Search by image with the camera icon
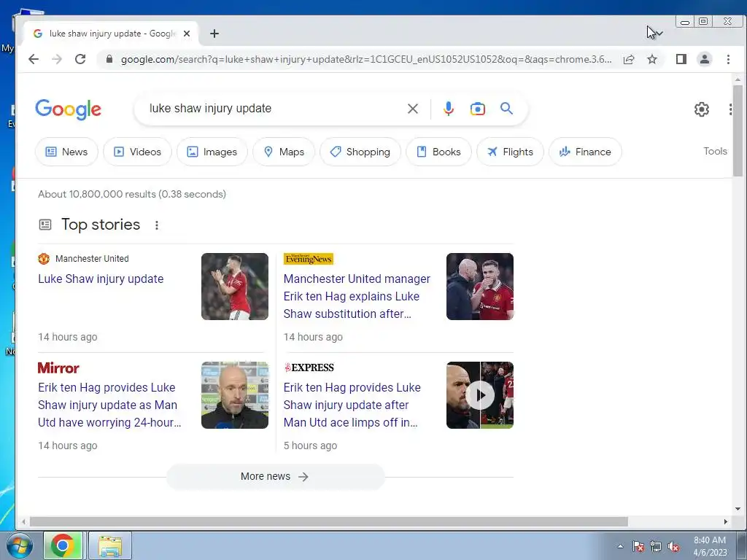 [x=477, y=109]
